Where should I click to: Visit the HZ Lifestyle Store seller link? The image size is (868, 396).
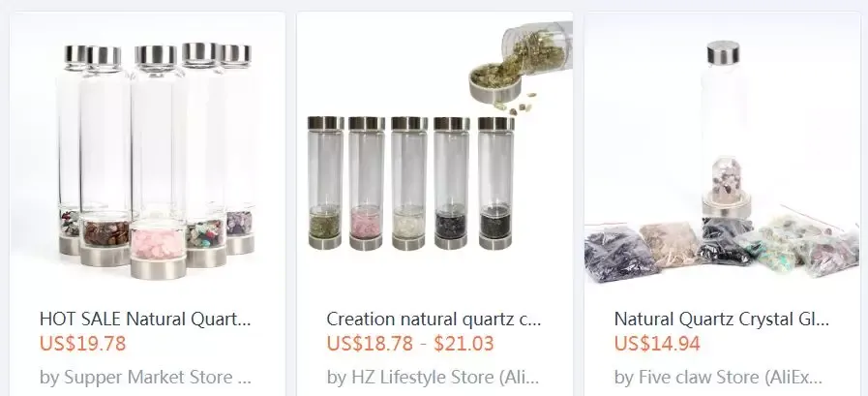pos(433,378)
